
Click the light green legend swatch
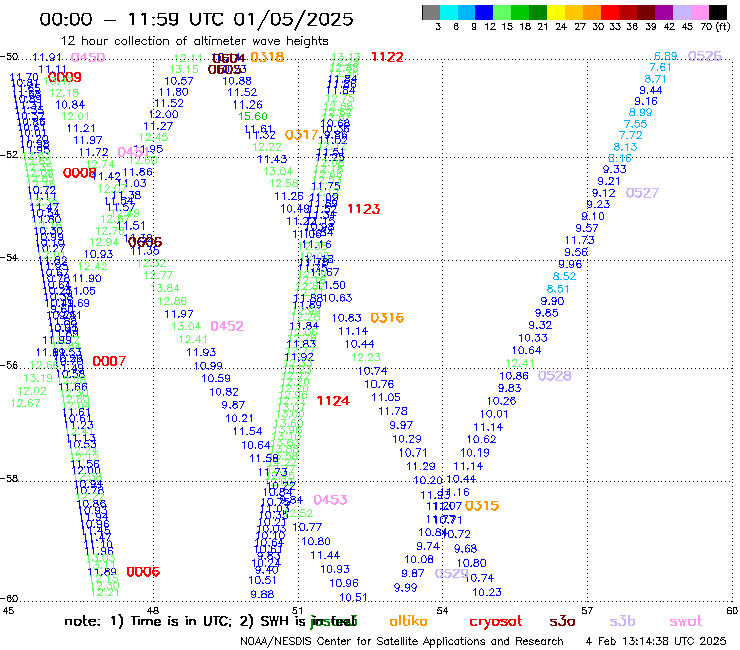coord(502,12)
